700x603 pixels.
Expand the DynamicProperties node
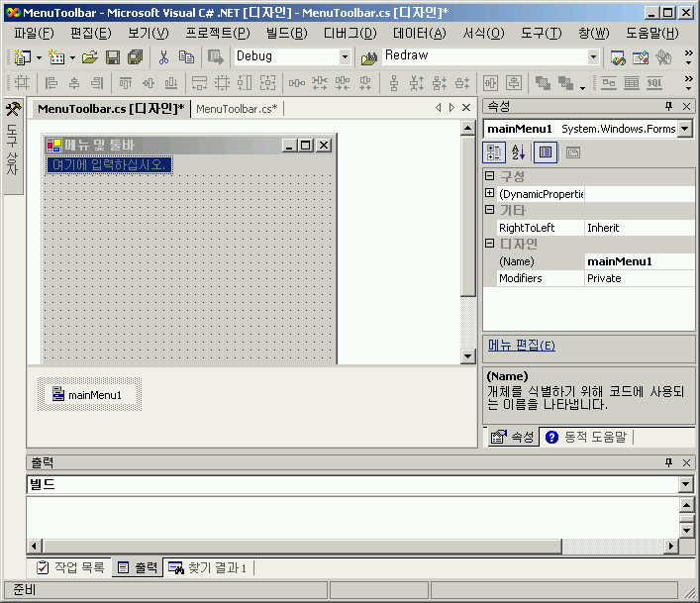[489, 193]
